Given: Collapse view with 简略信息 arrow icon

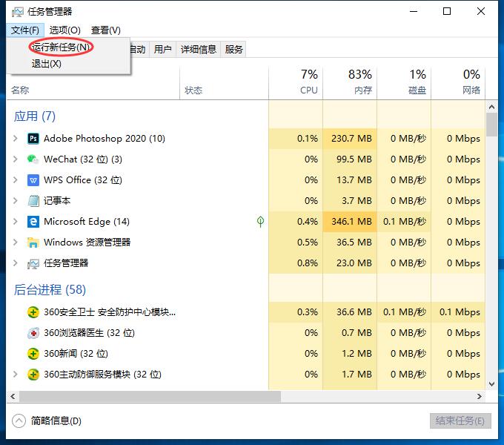Looking at the screenshot, I should pyautogui.click(x=19, y=421).
